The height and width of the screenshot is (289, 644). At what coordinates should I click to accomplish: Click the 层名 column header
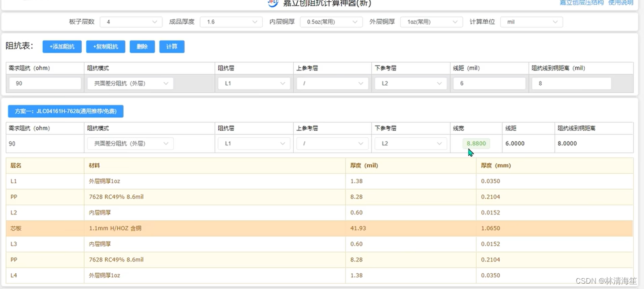click(45, 166)
